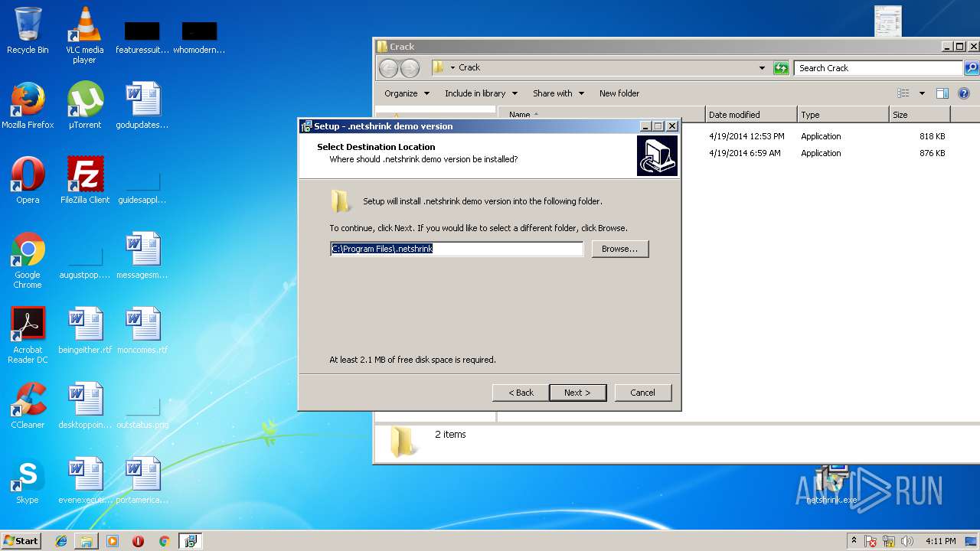The width and height of the screenshot is (980, 551).
Task: Open Windows Media Player taskbar icon
Action: tap(113, 541)
